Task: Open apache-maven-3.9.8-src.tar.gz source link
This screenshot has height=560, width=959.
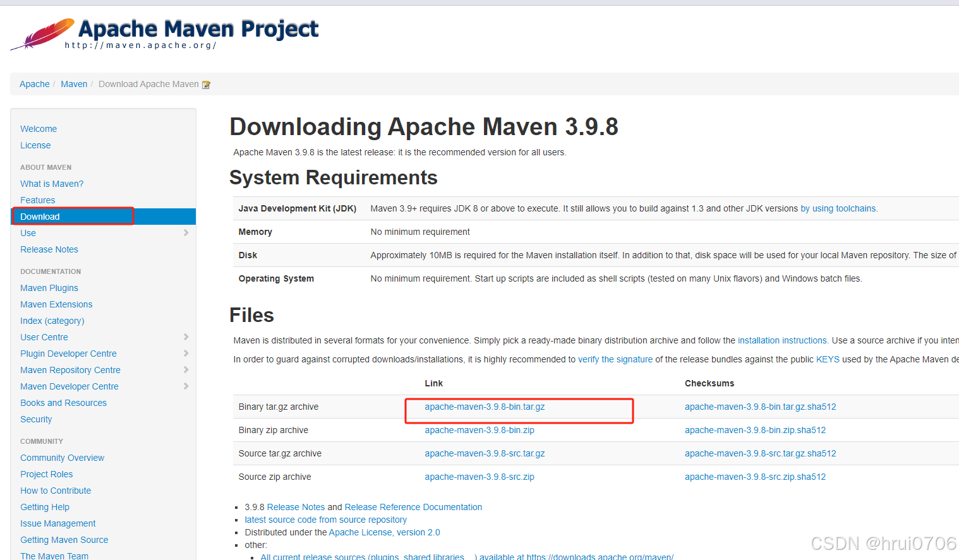Action: point(485,453)
